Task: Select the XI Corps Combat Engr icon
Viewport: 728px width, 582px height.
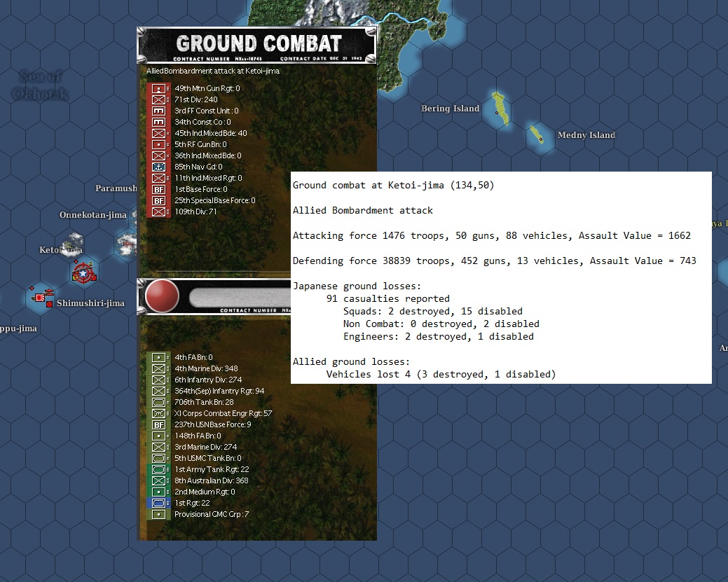Action: pos(159,413)
